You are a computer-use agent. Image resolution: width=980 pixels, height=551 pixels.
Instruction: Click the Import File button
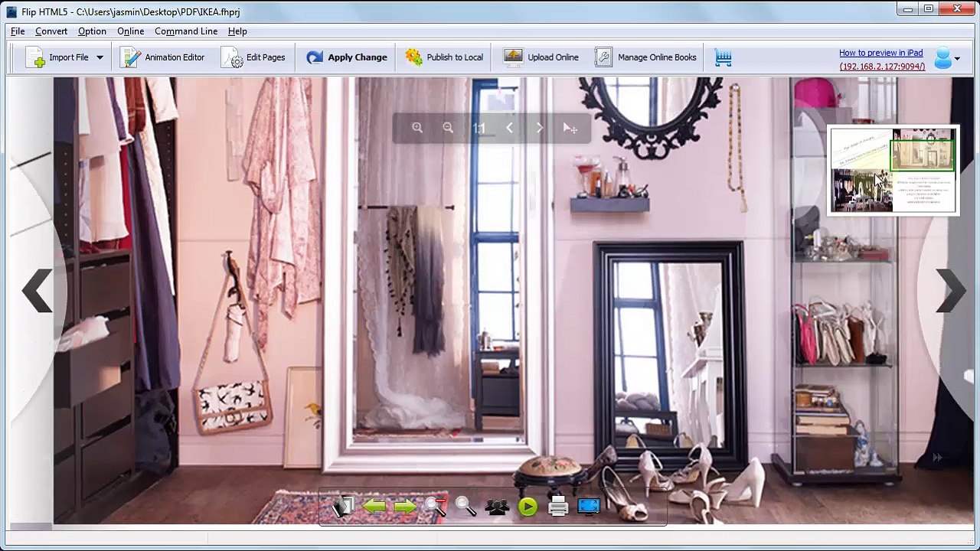[57, 57]
